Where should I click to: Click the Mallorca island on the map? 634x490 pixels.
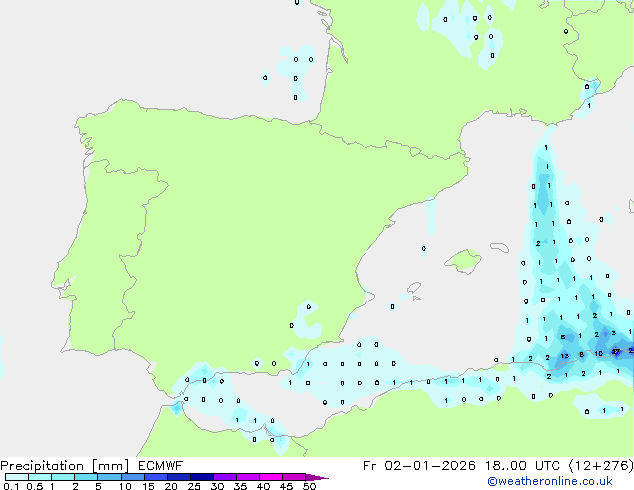coord(463,261)
